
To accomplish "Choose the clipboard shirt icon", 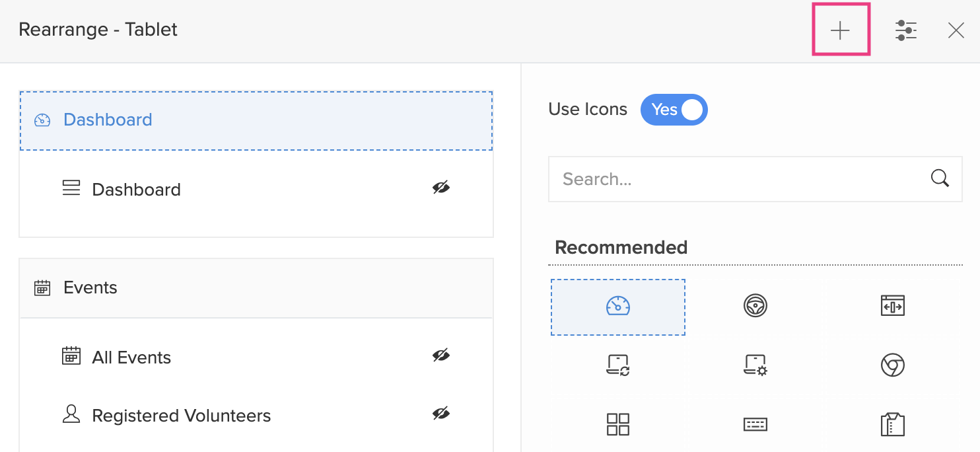I will point(892,424).
